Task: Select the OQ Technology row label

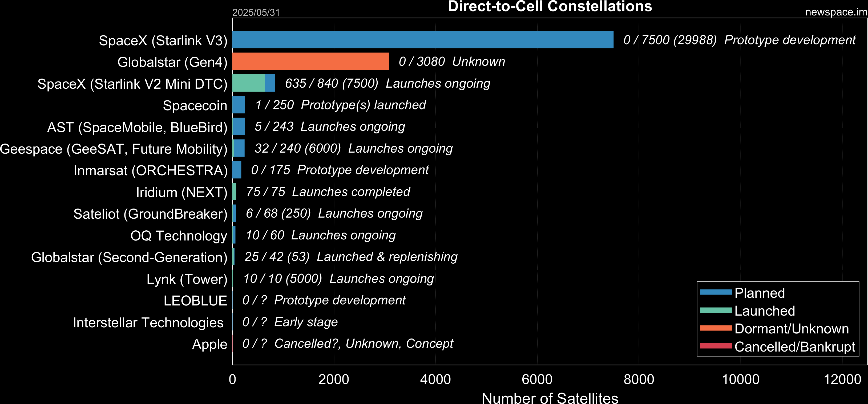Action: (x=179, y=236)
